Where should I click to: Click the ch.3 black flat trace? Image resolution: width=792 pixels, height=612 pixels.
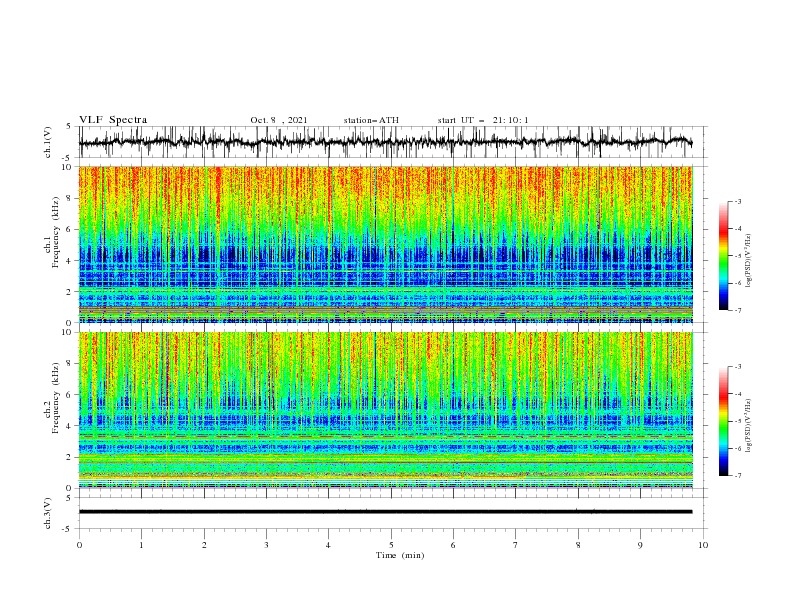[386, 512]
